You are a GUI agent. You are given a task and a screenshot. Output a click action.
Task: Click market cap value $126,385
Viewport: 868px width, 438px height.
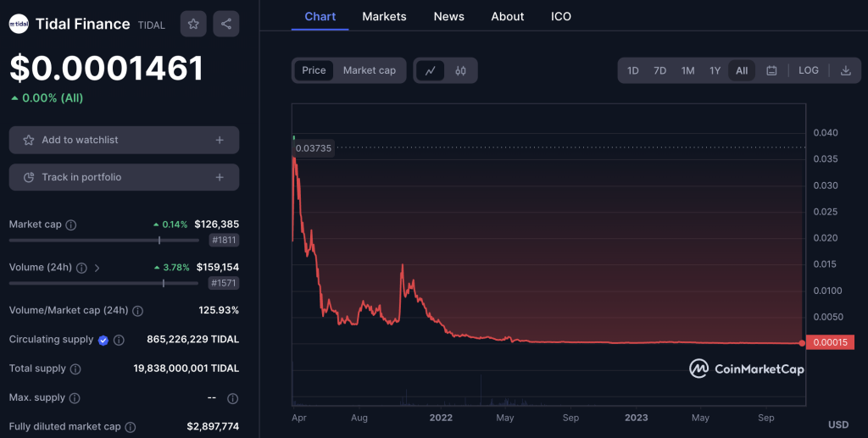click(x=216, y=225)
